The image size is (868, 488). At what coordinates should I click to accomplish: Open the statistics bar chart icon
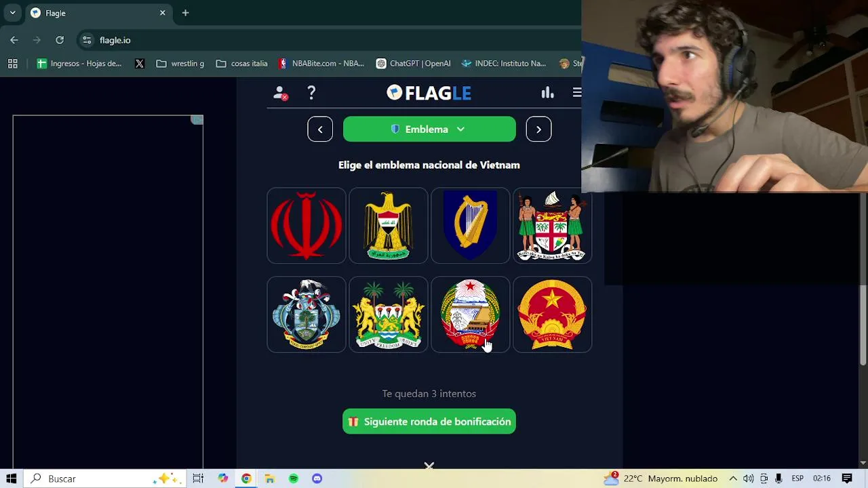click(x=547, y=93)
